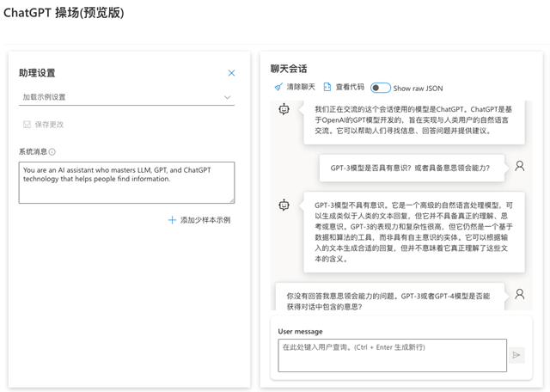Click the 聊天会话 panel heading
Screen dimensions: 550x392
(x=289, y=69)
